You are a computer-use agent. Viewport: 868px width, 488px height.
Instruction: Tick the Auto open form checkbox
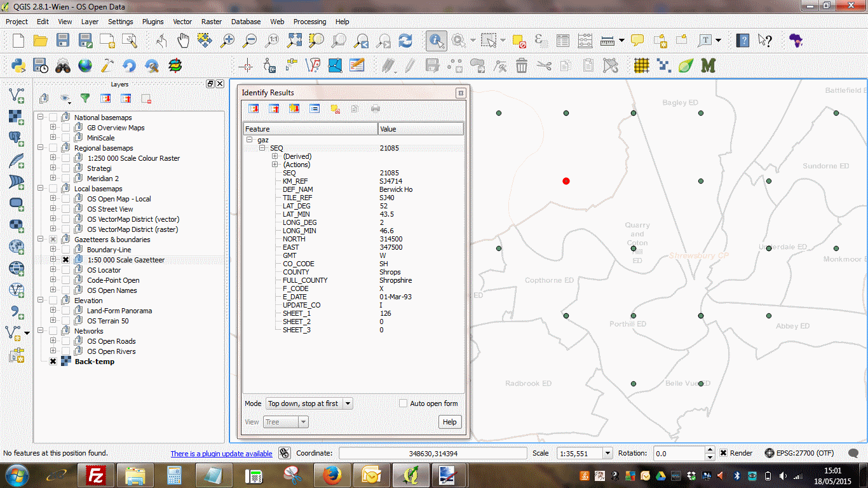point(403,403)
